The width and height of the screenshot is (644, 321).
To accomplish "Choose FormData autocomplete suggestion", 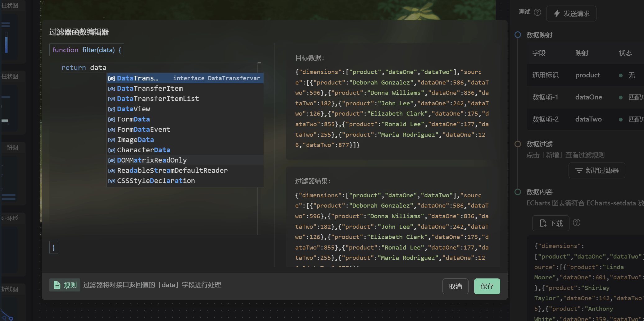I will (133, 119).
